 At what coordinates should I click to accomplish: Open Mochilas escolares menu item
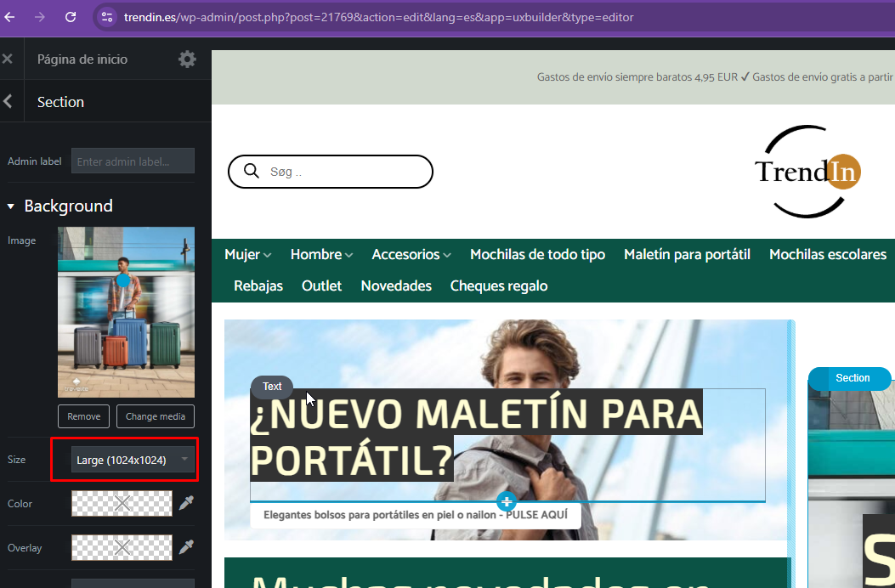[x=827, y=255]
